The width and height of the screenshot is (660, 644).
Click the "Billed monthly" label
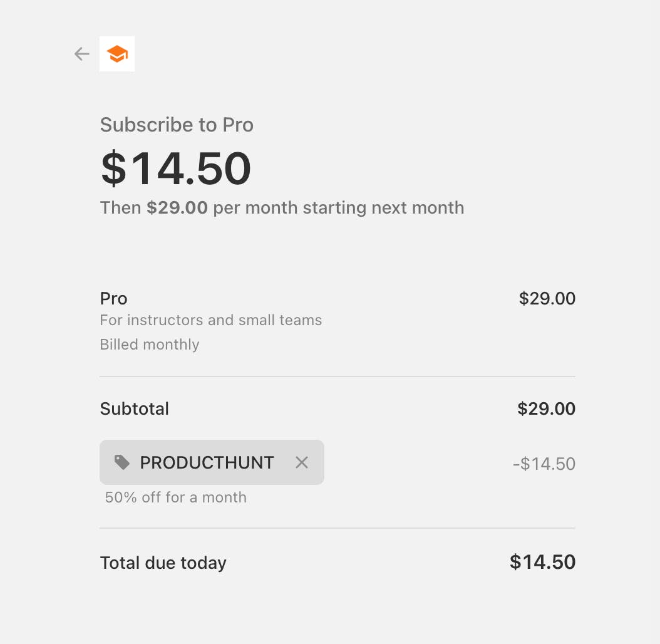point(150,345)
